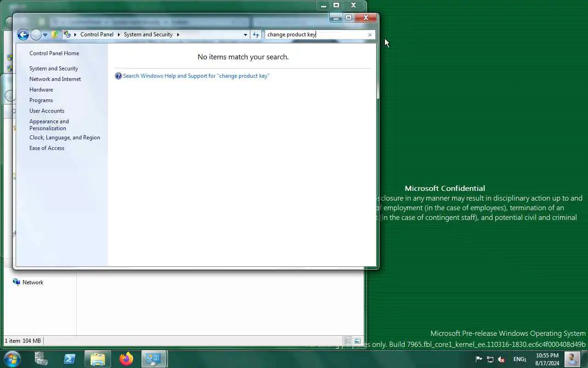Open the ENG input language indicator

pyautogui.click(x=520, y=359)
